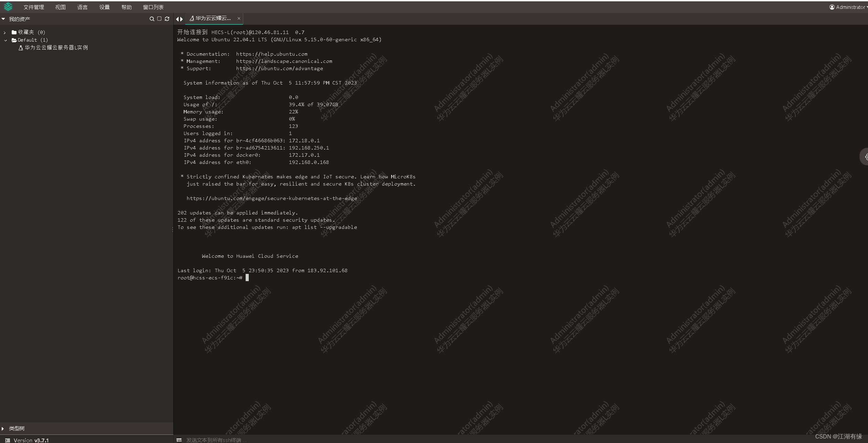Open the Administrator user dropdown

[x=848, y=7]
